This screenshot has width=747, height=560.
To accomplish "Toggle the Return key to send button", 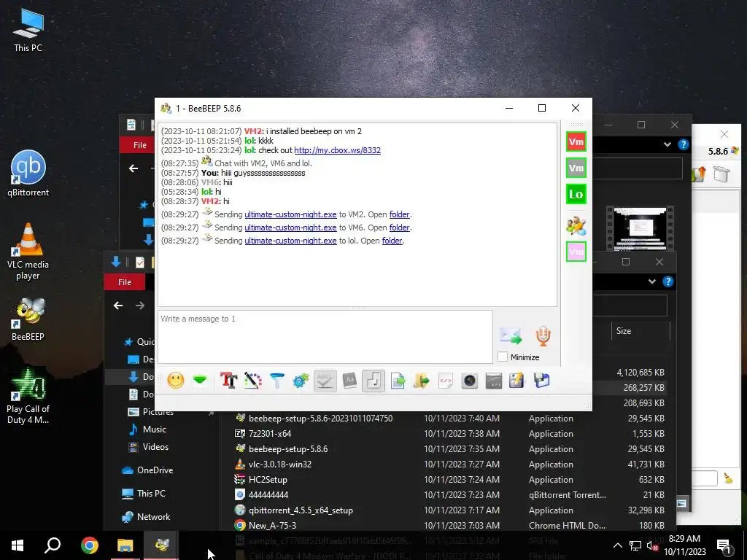I will [373, 381].
